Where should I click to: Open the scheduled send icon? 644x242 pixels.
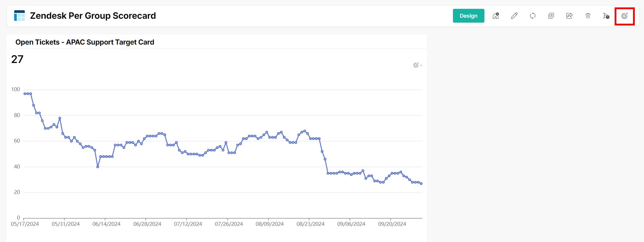coord(606,16)
